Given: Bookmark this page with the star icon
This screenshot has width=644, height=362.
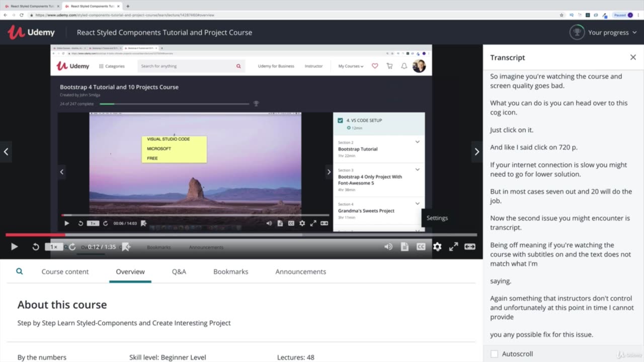Looking at the screenshot, I should coord(561,15).
